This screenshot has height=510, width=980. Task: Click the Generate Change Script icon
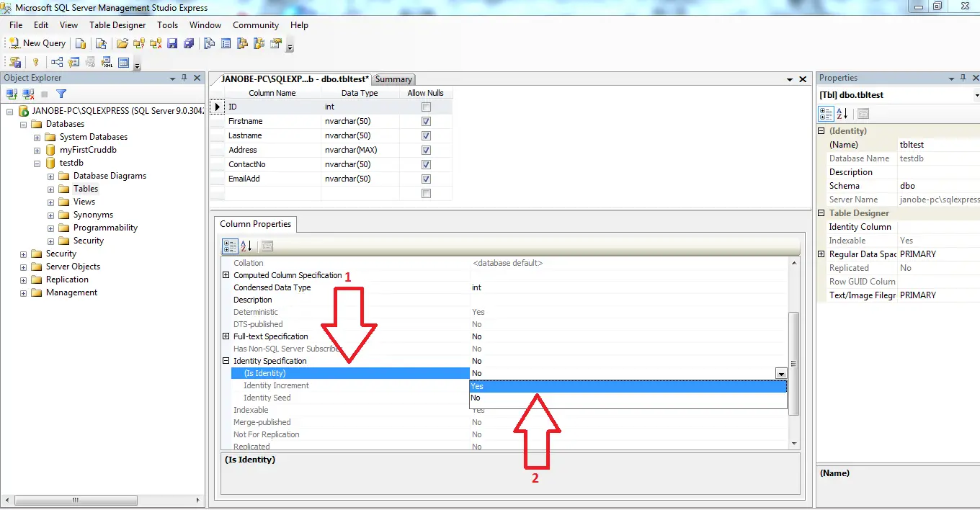click(14, 63)
